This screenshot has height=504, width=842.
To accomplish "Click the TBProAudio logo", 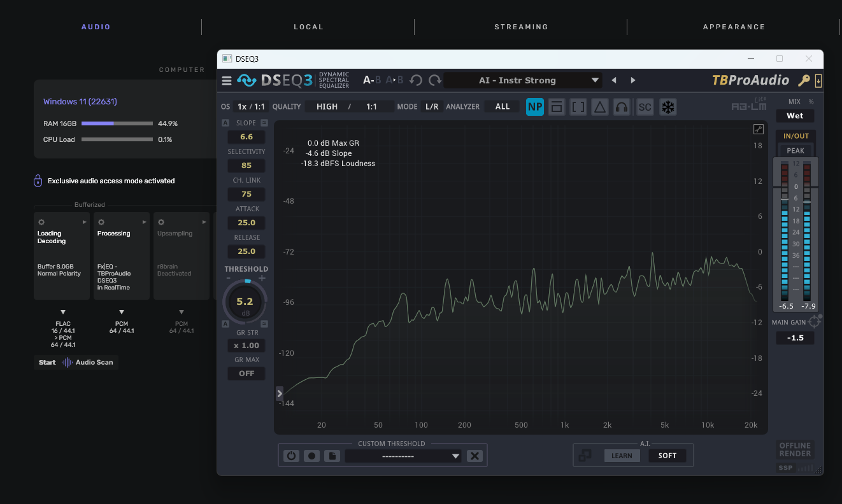I will (x=750, y=80).
